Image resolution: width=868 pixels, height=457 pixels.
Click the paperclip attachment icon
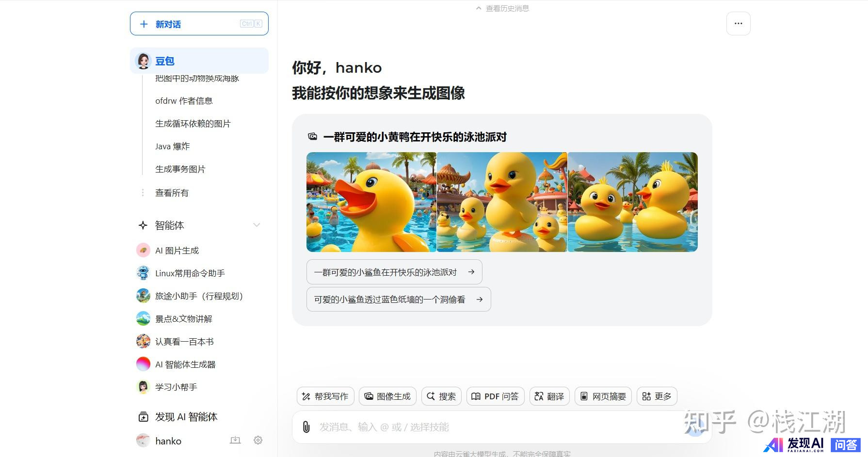[306, 427]
